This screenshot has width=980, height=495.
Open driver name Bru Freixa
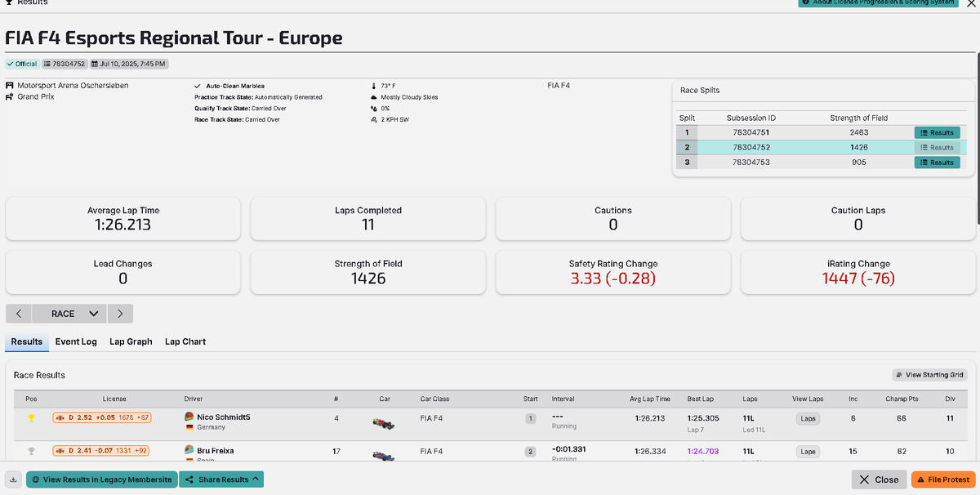pyautogui.click(x=217, y=451)
